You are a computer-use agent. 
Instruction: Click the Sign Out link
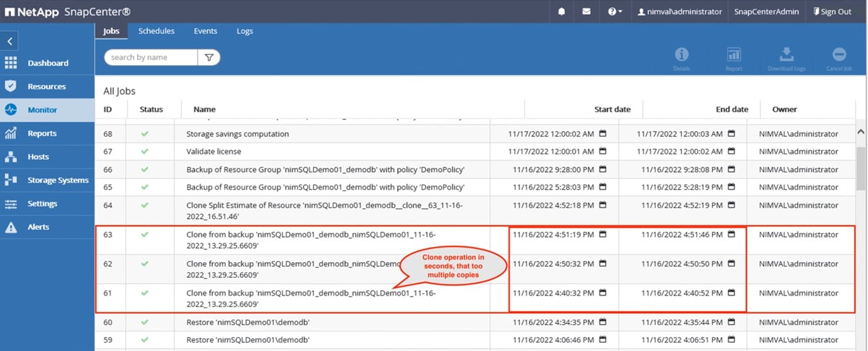(x=832, y=11)
